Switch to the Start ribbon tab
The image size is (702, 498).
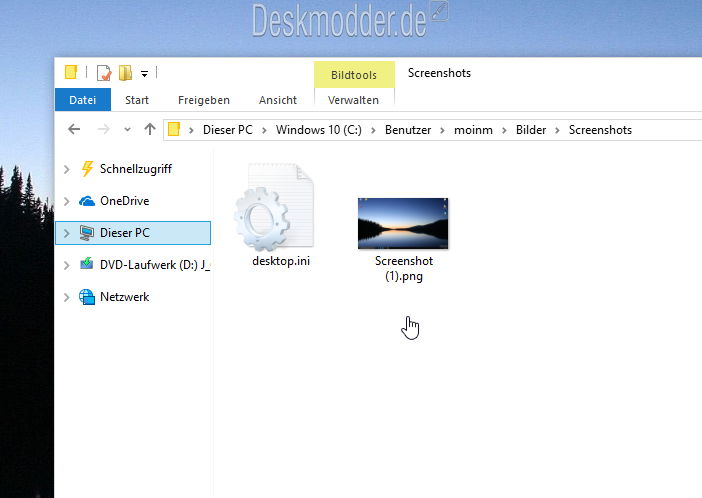[x=137, y=100]
